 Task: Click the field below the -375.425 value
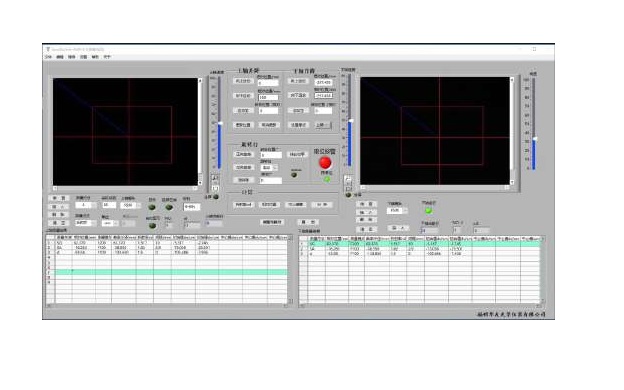coord(323,96)
